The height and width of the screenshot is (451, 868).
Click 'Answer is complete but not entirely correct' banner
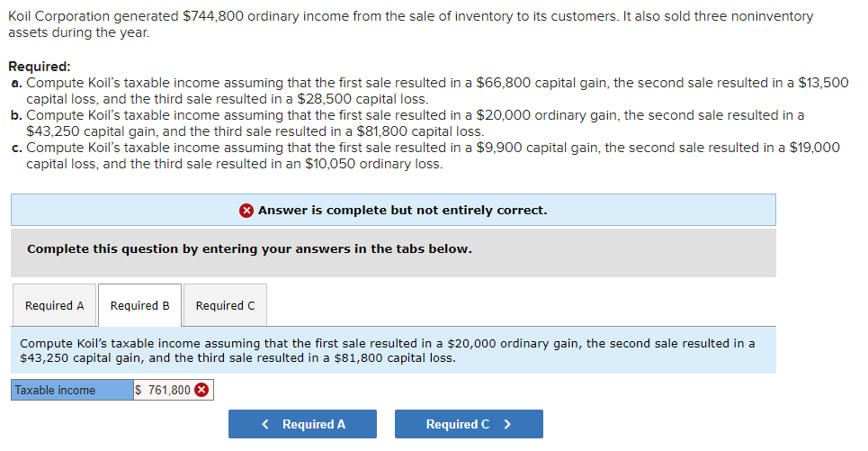[x=402, y=210]
